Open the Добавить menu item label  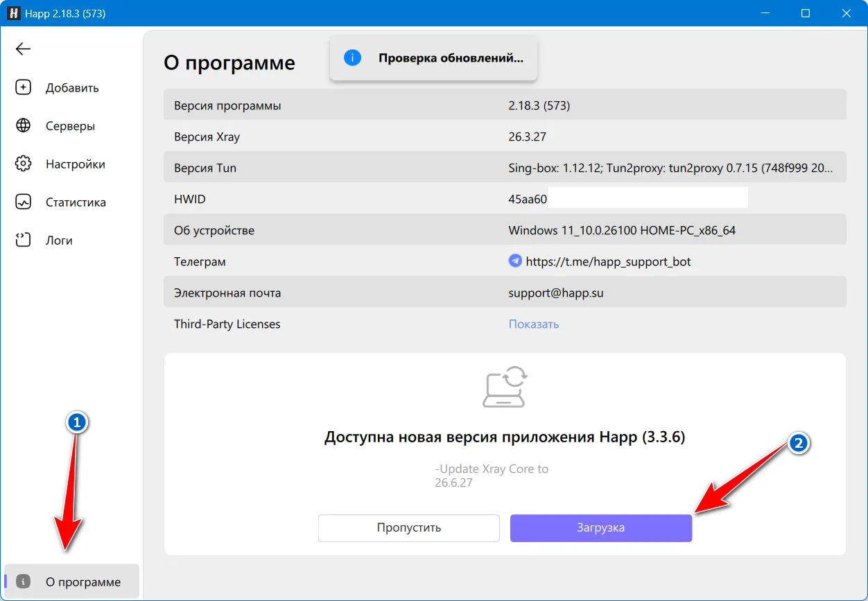click(72, 88)
